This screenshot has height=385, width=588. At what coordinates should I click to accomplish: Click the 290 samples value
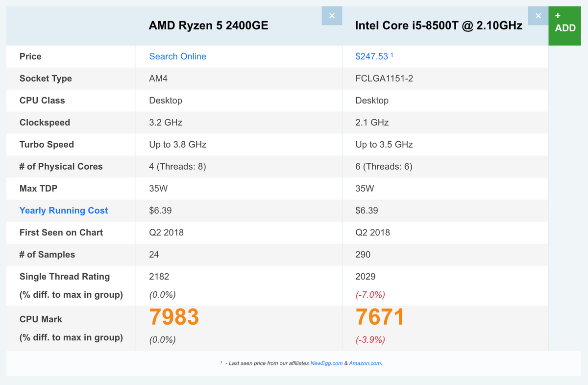pyautogui.click(x=363, y=255)
